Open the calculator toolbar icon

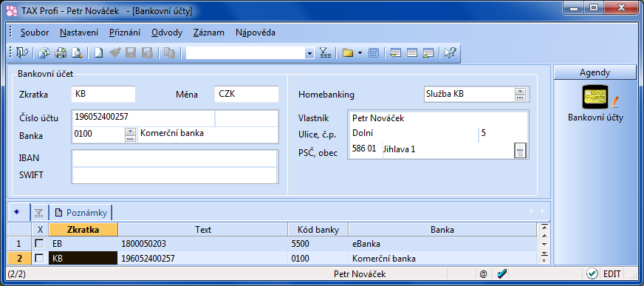pos(374,53)
